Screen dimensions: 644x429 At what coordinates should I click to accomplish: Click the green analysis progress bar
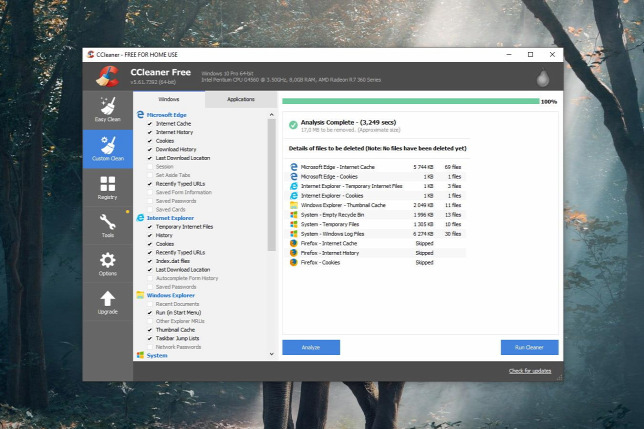411,101
